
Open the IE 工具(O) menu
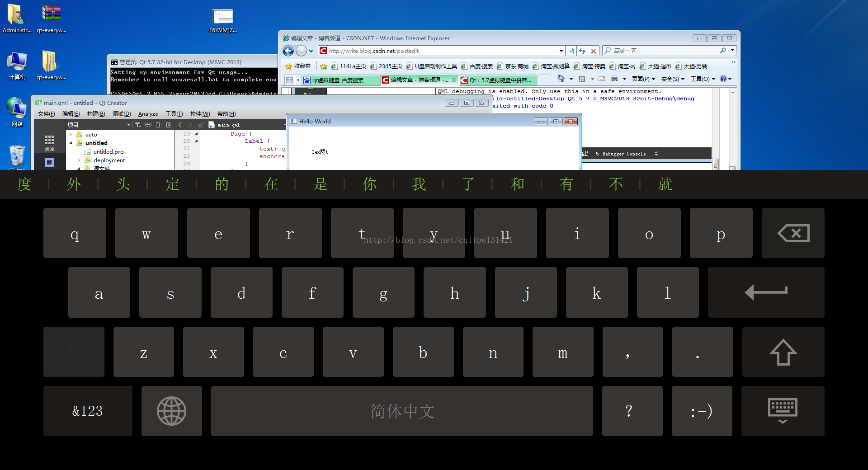click(703, 79)
